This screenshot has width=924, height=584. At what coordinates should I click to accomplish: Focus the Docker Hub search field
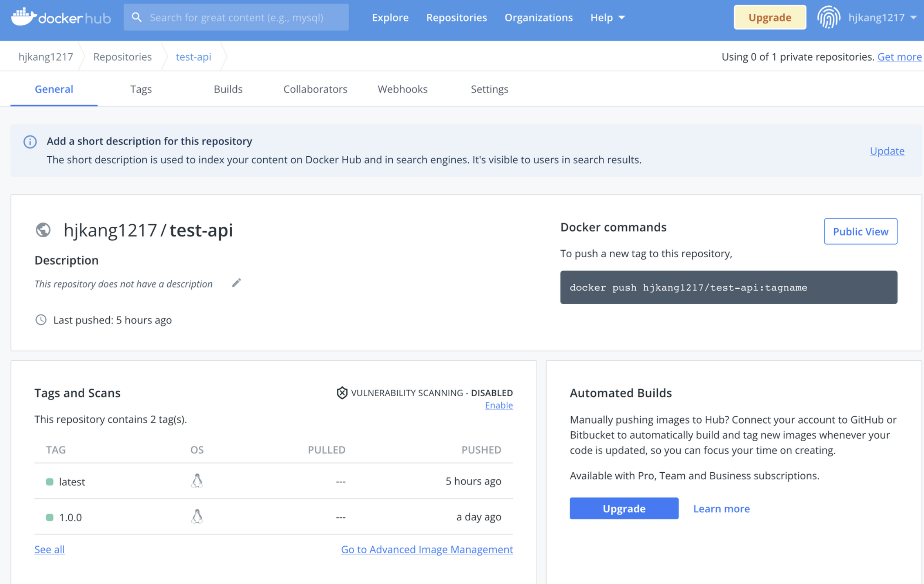pos(236,17)
